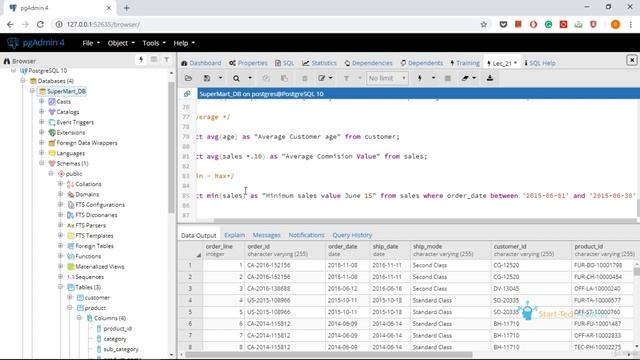The image size is (640, 360).
Task: Click the ship_mode column header
Action: coord(451,250)
